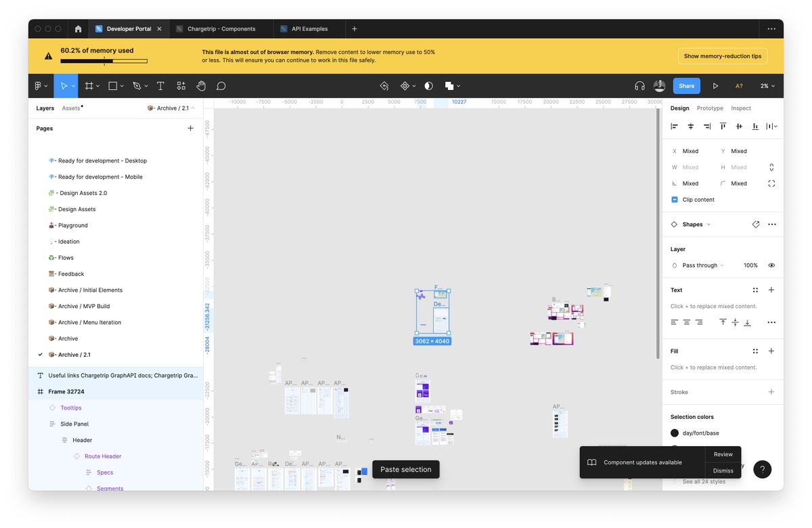812x528 pixels.
Task: Open distribute spacing dropdown arrow
Action: (775, 127)
